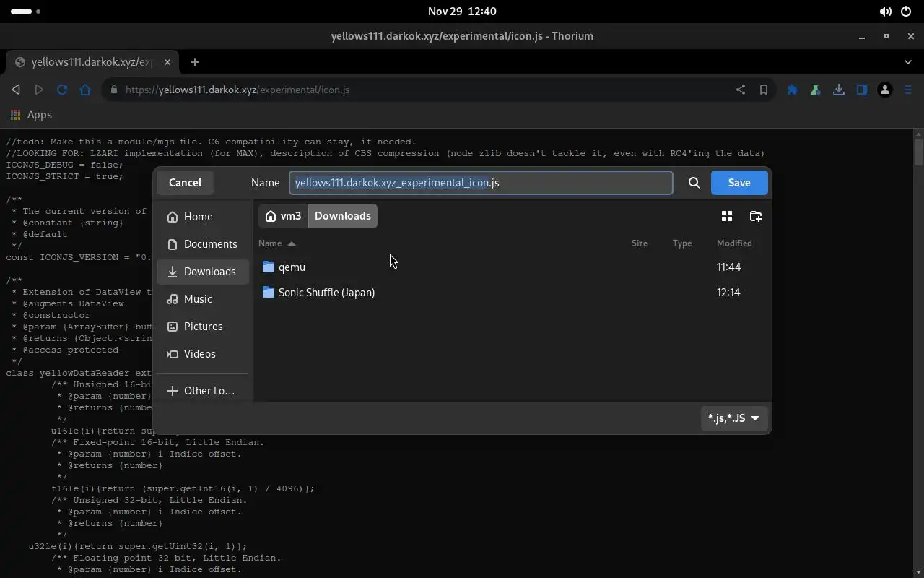Sort by the Type column header
This screenshot has width=924, height=578.
[x=682, y=243]
